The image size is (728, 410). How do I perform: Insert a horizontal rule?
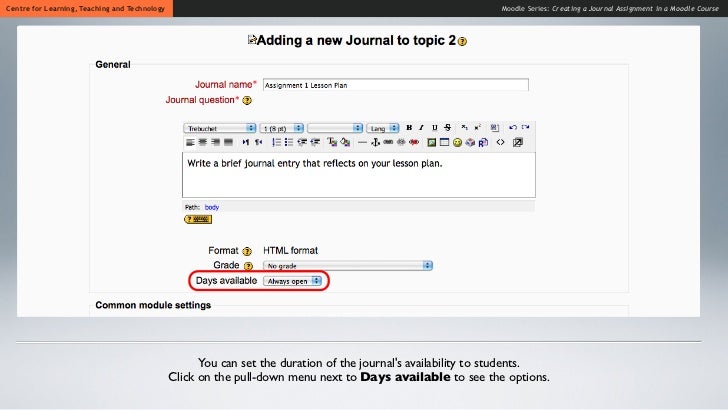pyautogui.click(x=362, y=143)
